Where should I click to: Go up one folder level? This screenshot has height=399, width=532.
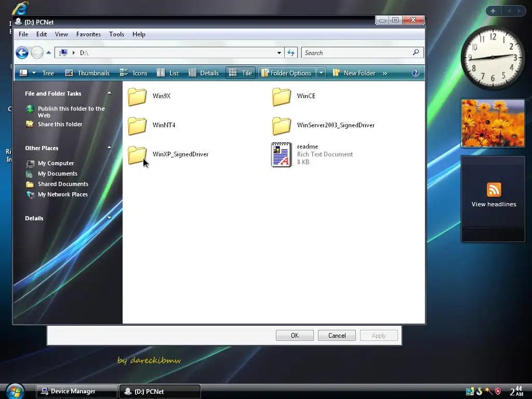[x=48, y=52]
